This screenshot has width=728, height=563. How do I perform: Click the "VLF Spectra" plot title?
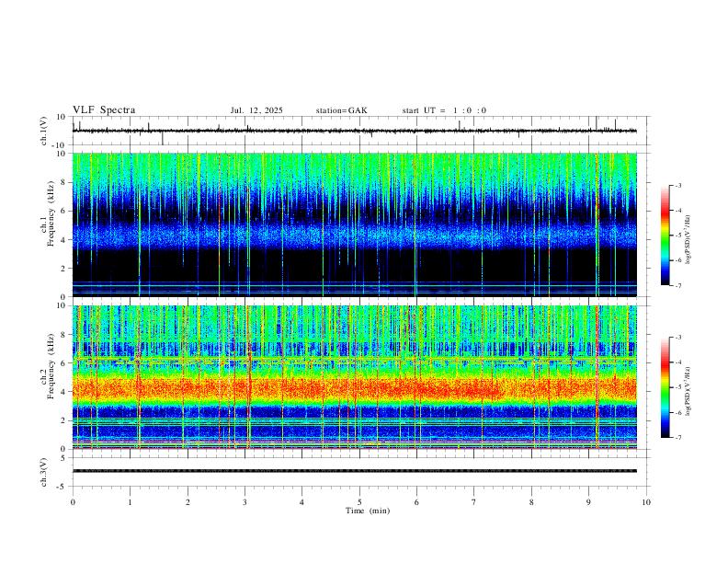click(x=104, y=110)
